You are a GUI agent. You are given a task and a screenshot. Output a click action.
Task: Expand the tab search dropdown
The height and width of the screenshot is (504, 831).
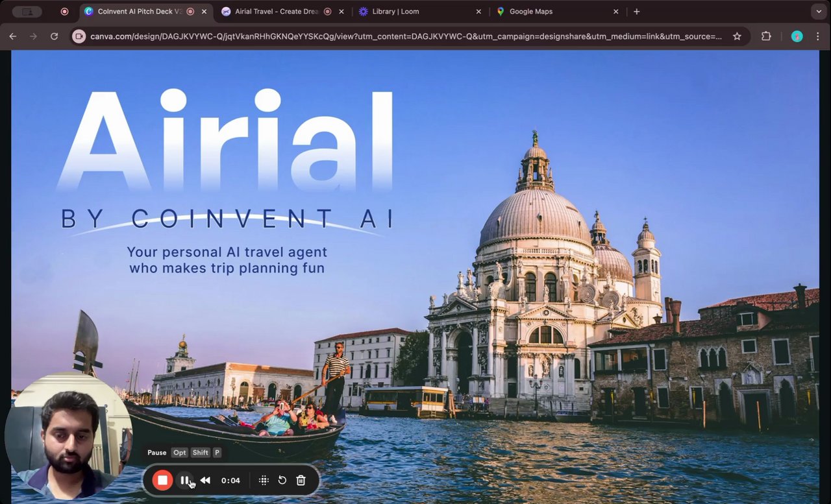(x=819, y=12)
